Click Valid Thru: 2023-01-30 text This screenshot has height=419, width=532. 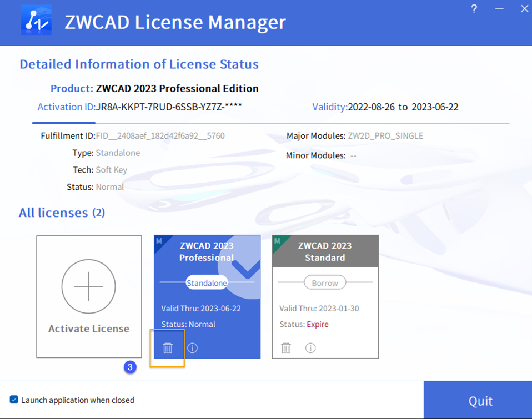point(319,309)
